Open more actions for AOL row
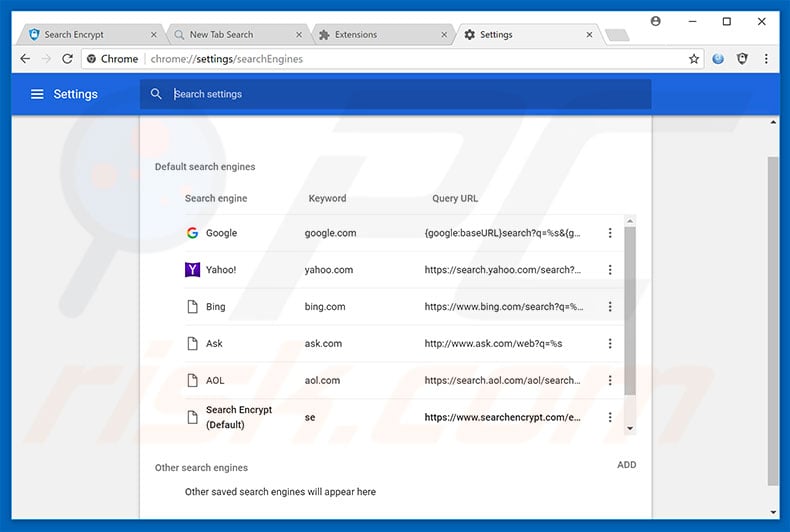Image resolution: width=790 pixels, height=532 pixels. click(610, 380)
